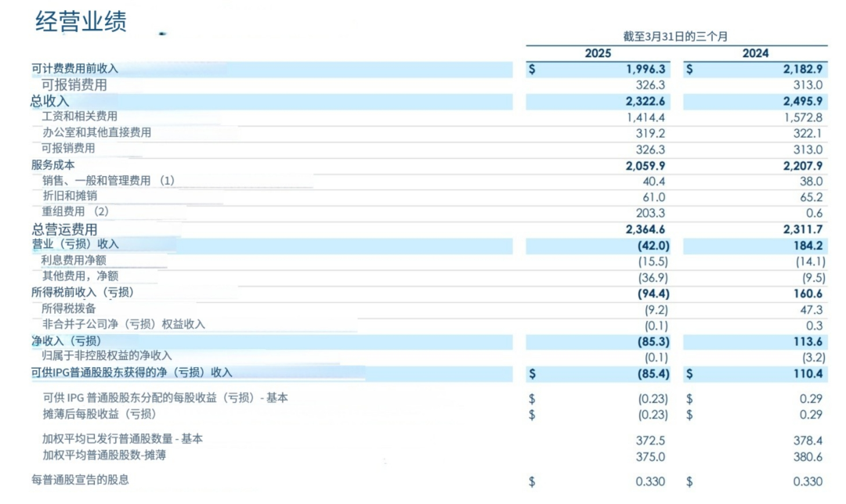Screen dimensions: 846x504
Task: Click the value 110.4
Action: point(808,374)
